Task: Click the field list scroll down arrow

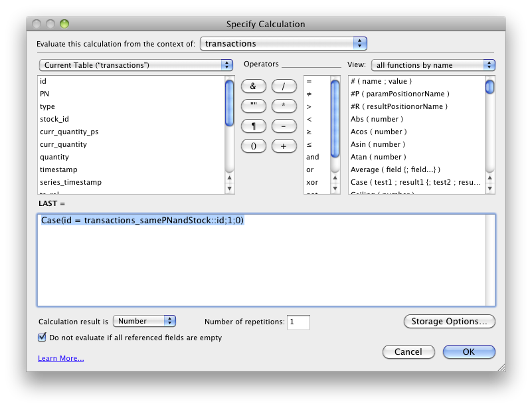Action: tap(230, 189)
